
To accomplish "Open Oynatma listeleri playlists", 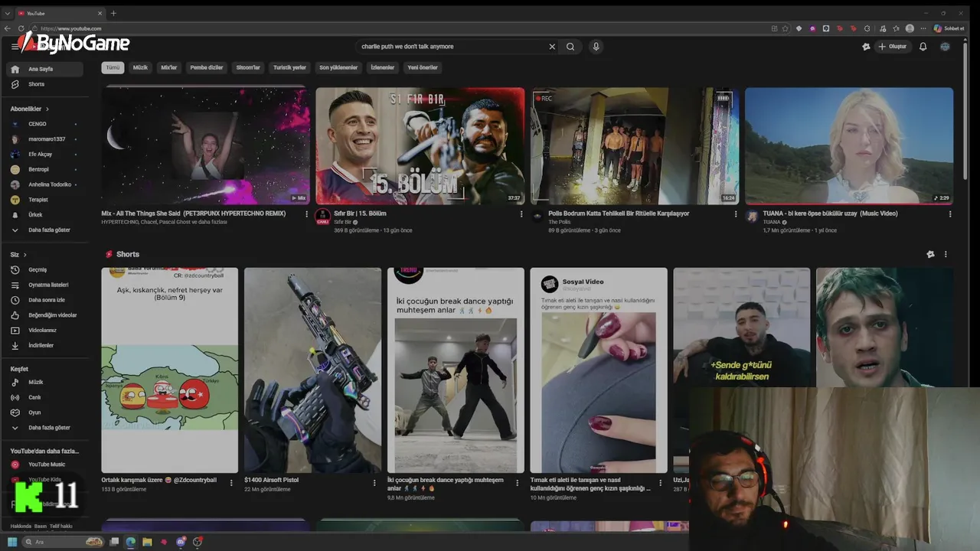I will (x=44, y=285).
